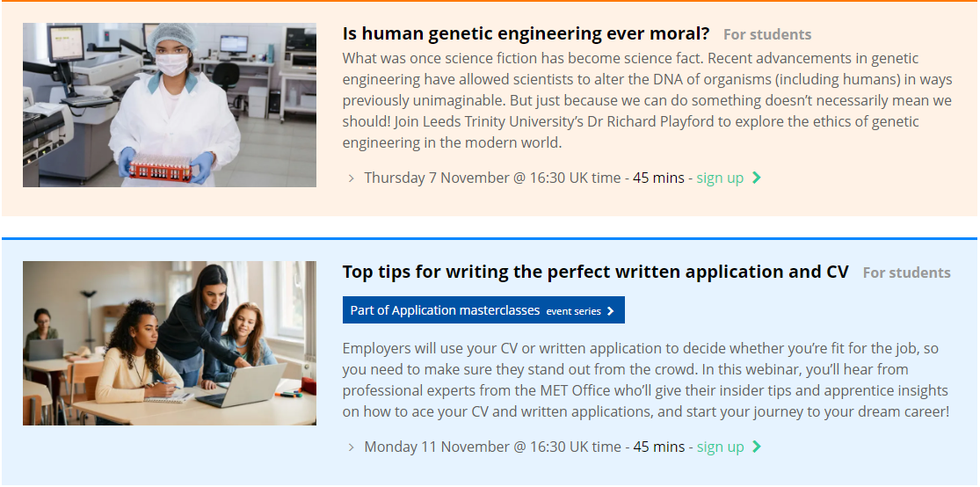Click title Top tips for writing perfect application
This screenshot has height=487, width=980.
[x=596, y=272]
